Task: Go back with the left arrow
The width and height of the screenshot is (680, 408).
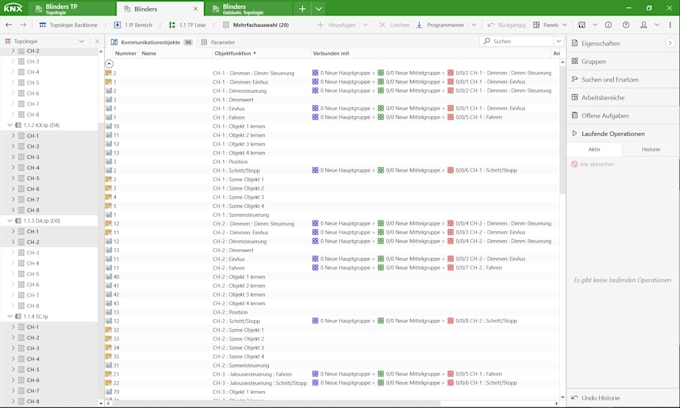Action: pyautogui.click(x=9, y=25)
